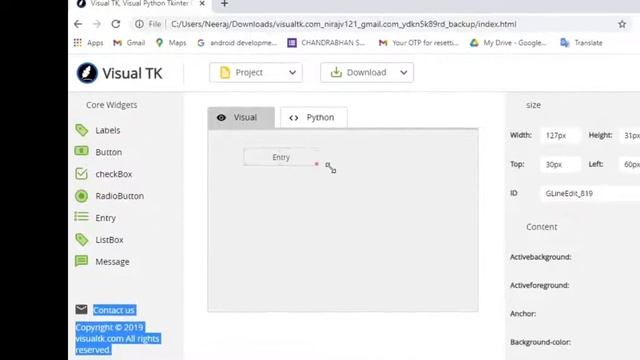
Task: Select the Entry widget list icon
Action: pyautogui.click(x=82, y=216)
